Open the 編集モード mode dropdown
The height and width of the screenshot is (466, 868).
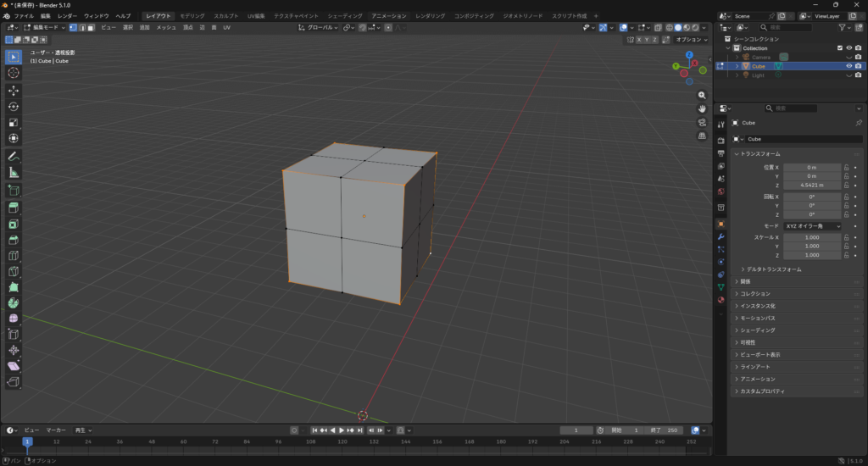coord(43,27)
